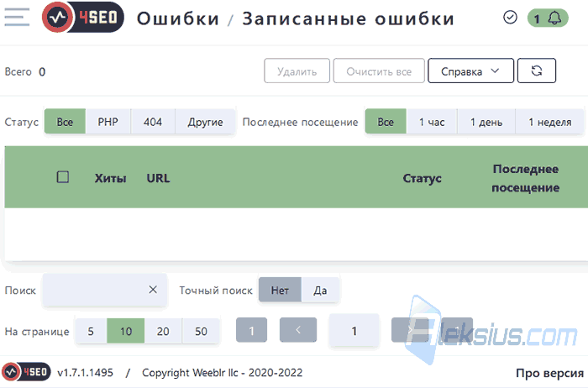
Task: Sort by Последнее посещение column header
Action: (x=525, y=178)
